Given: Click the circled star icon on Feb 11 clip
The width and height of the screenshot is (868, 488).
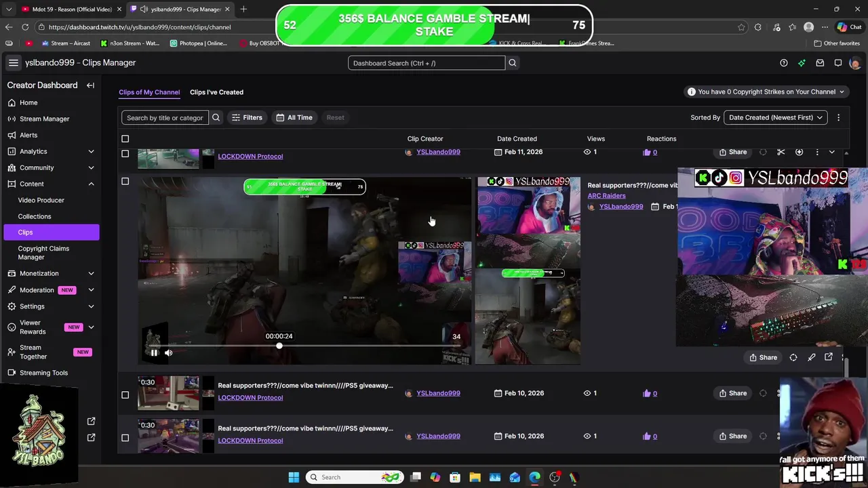Looking at the screenshot, I should [799, 152].
